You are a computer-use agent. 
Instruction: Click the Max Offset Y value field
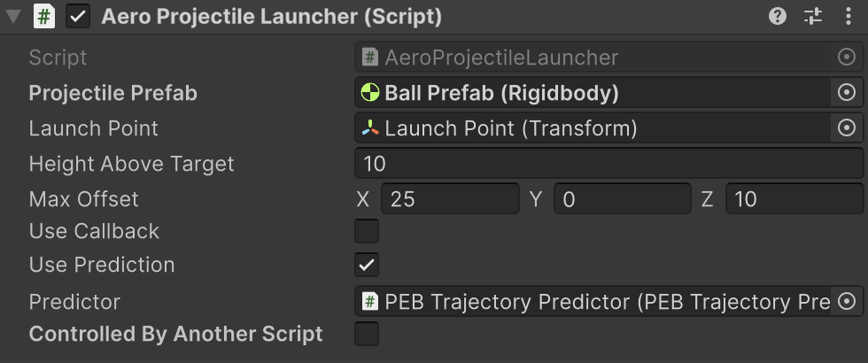(x=622, y=199)
